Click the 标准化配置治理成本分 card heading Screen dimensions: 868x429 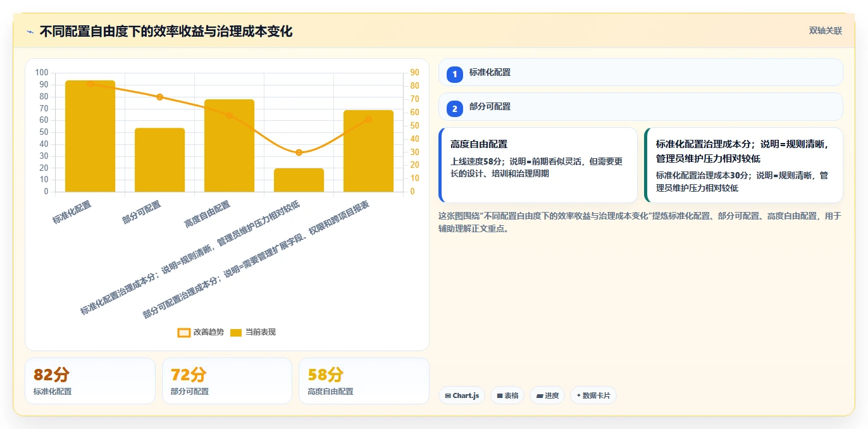click(744, 151)
